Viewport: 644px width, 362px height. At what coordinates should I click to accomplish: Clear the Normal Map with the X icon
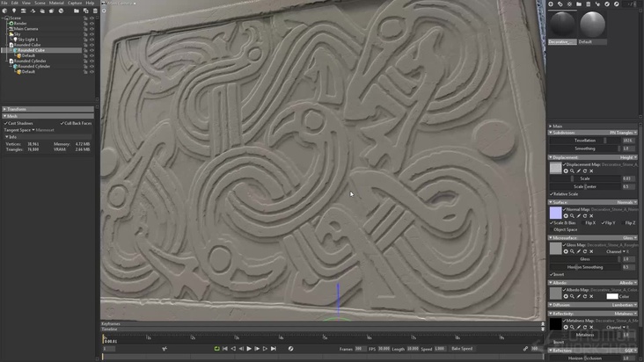tap(591, 215)
